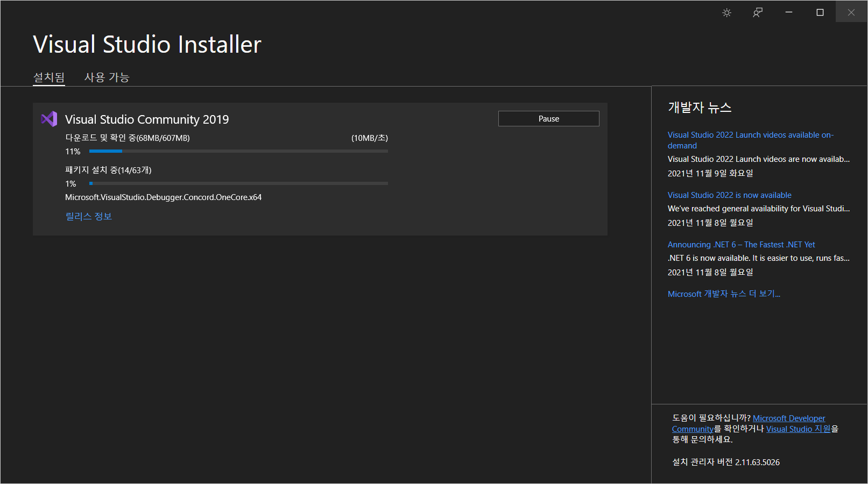Image resolution: width=868 pixels, height=484 pixels.
Task: Close the Visual Studio Installer window
Action: click(x=851, y=12)
